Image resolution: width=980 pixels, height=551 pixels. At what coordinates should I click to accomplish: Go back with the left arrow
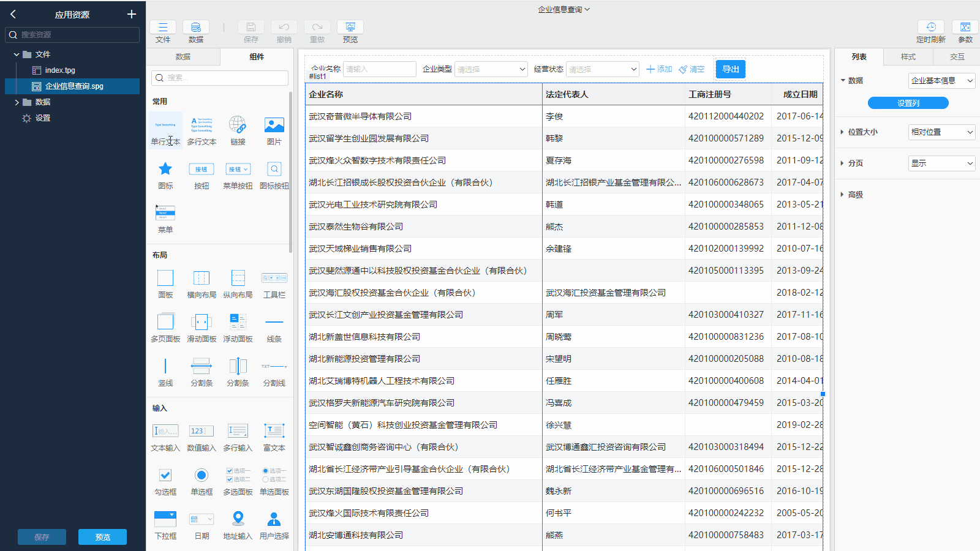click(13, 14)
